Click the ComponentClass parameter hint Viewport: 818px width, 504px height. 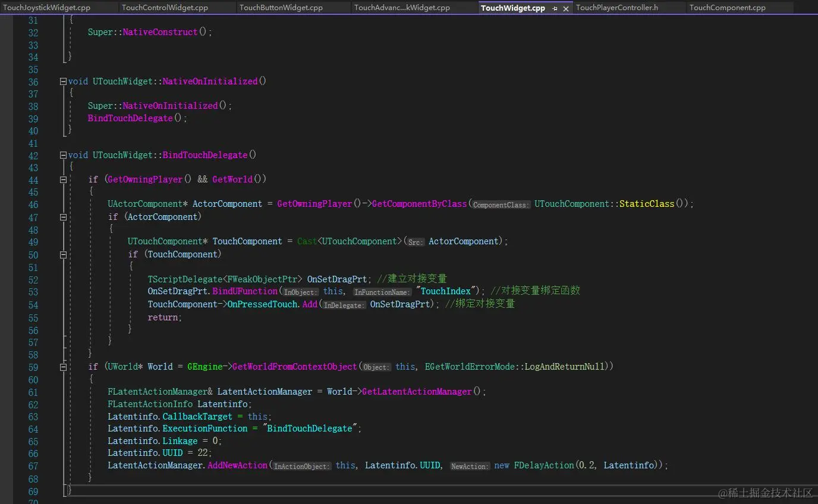(501, 204)
